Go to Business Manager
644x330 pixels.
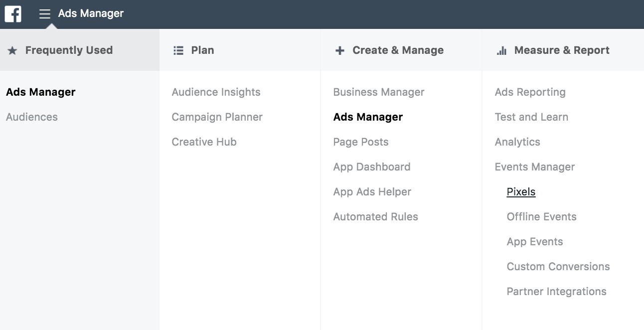point(378,92)
